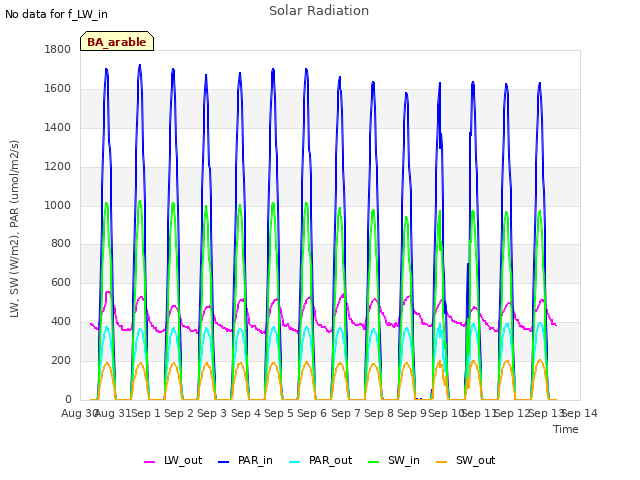
Task: Click the Sep 14 x-axis date label
Action: (x=580, y=413)
